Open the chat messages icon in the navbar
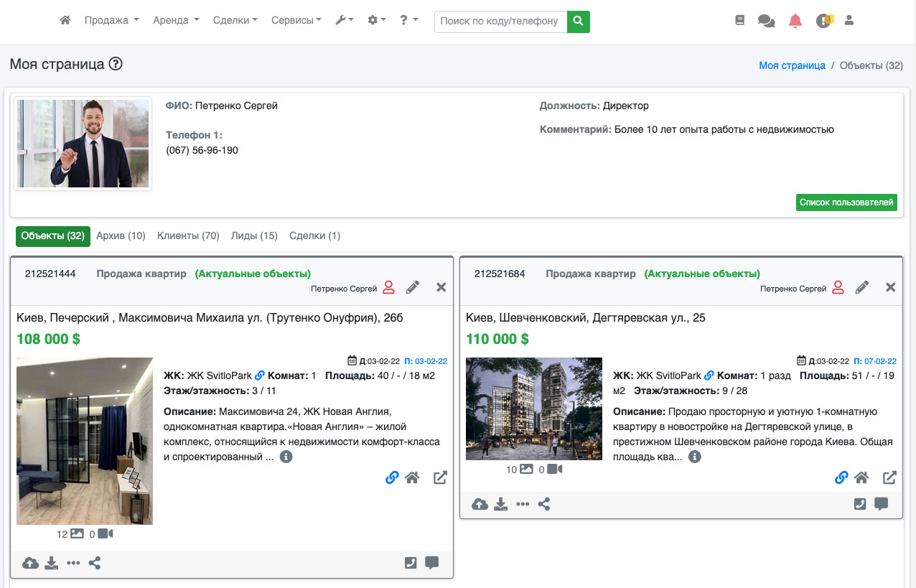The image size is (916, 588). [766, 21]
